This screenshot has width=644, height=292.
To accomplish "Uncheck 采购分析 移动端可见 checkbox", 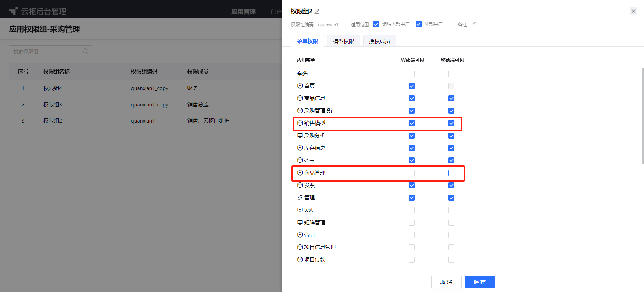I will coord(451,136).
